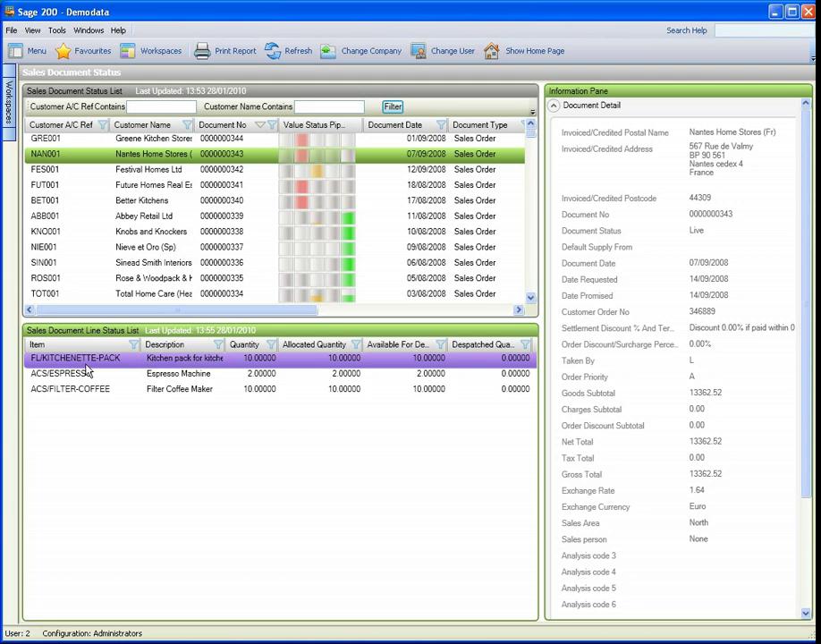The height and width of the screenshot is (644, 821).
Task: Click down arrow of Information Pane scrollbar
Action: (x=805, y=613)
